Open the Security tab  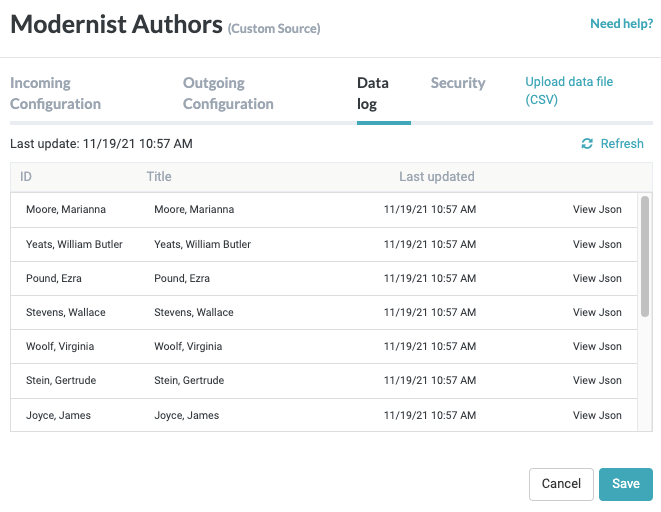458,83
